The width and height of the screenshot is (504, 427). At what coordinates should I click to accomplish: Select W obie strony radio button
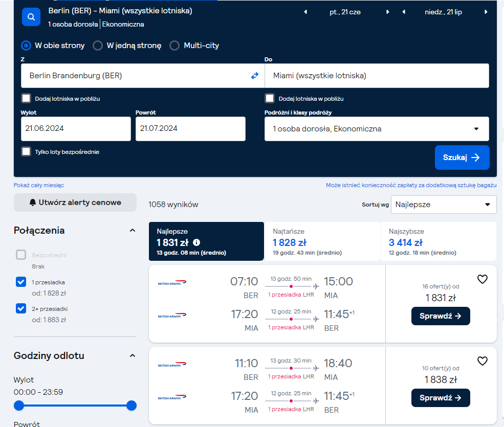point(26,46)
